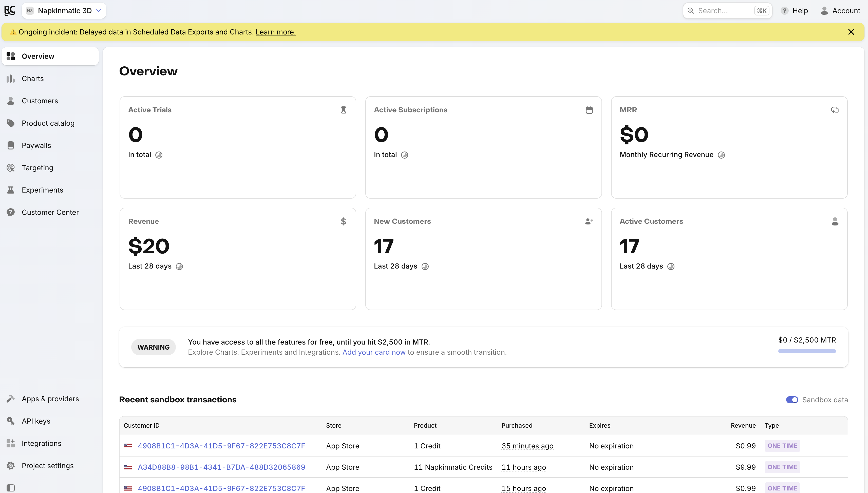Go to Charts in the sidebar
The height and width of the screenshot is (493, 868).
coord(32,79)
